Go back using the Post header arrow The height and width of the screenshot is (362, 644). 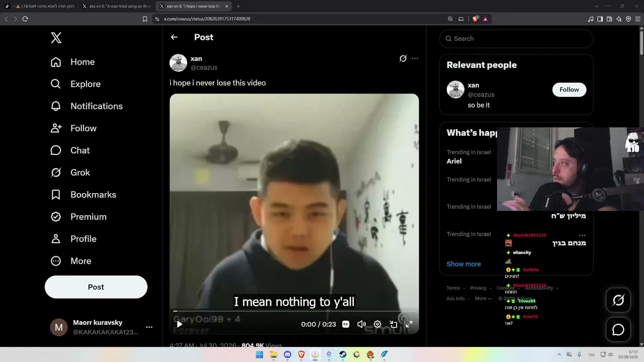coord(174,37)
